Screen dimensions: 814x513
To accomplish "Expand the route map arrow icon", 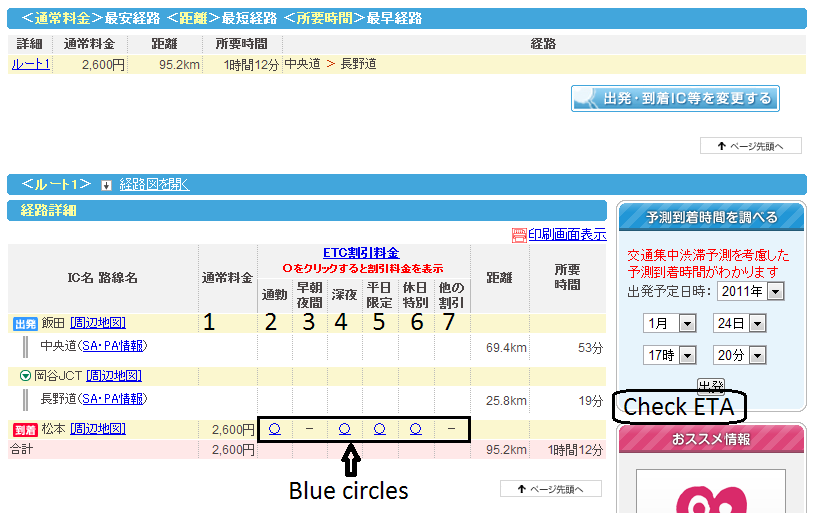I will point(106,185).
